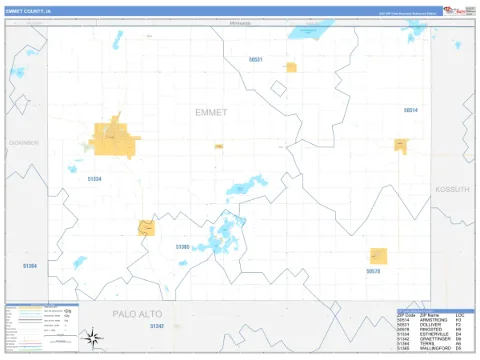Select the EMMET COUNTY, IA title
480x360 pixels.
click(x=28, y=11)
